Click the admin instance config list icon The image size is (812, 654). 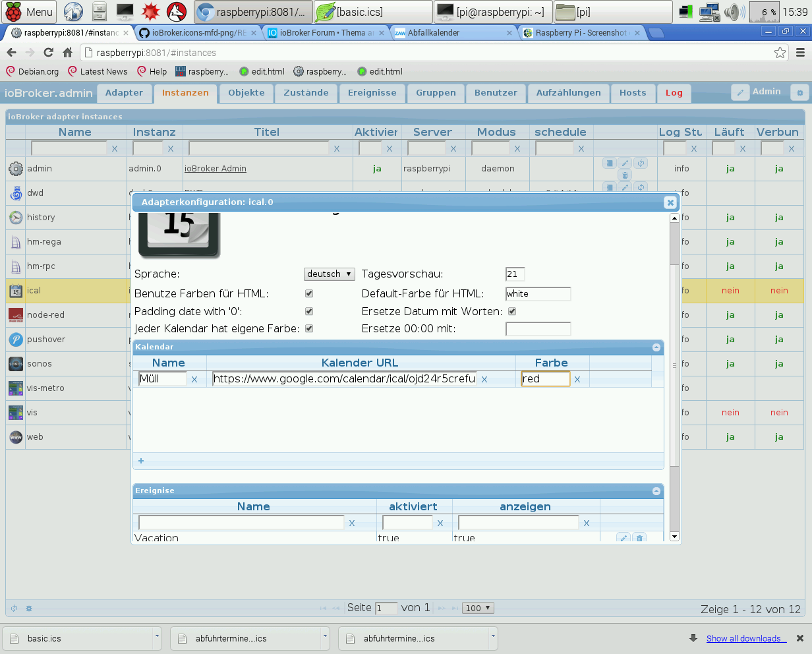609,163
